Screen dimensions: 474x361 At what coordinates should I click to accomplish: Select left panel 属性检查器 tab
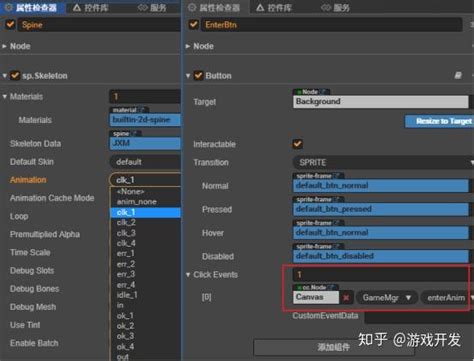coord(32,7)
